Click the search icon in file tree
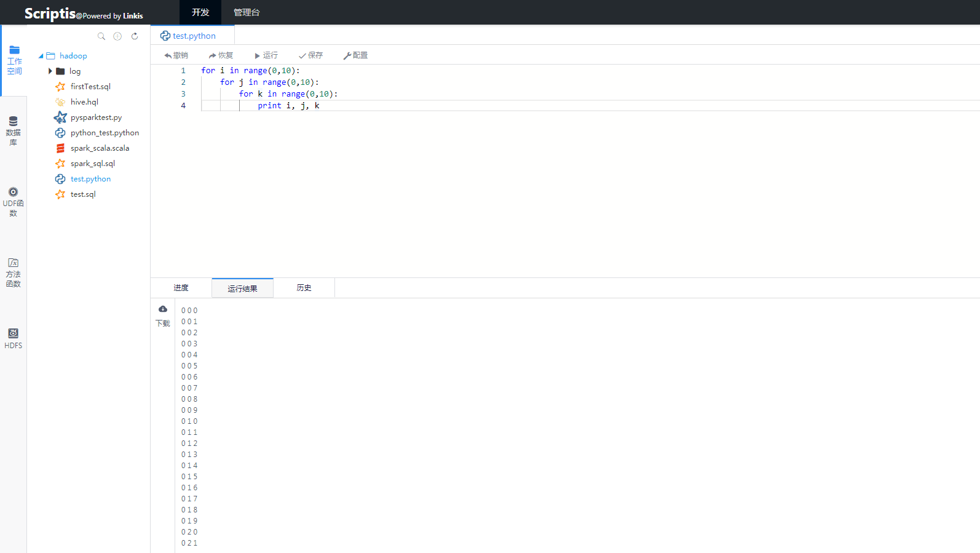This screenshot has width=980, height=553. [101, 36]
